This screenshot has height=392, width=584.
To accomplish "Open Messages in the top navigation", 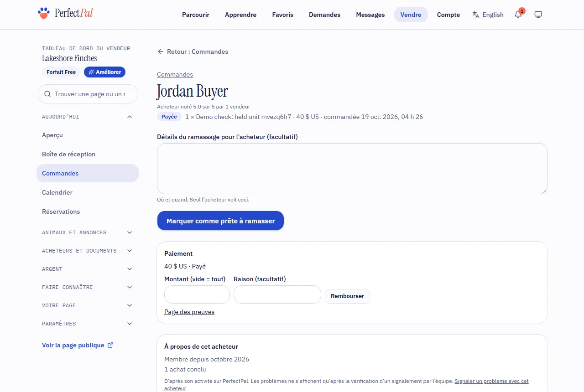I will click(370, 15).
